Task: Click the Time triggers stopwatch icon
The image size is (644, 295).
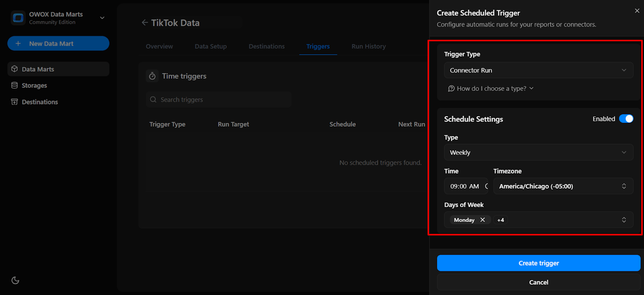Action: [x=152, y=76]
